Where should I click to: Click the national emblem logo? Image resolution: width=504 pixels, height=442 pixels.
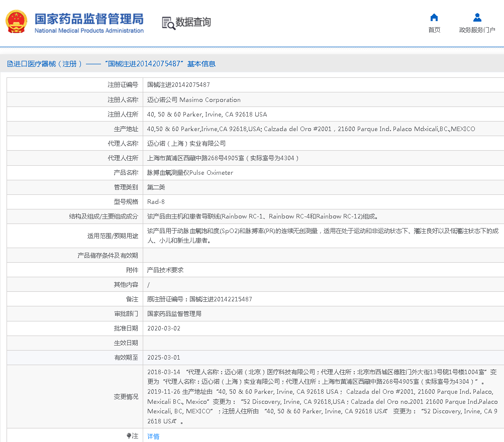click(x=17, y=22)
